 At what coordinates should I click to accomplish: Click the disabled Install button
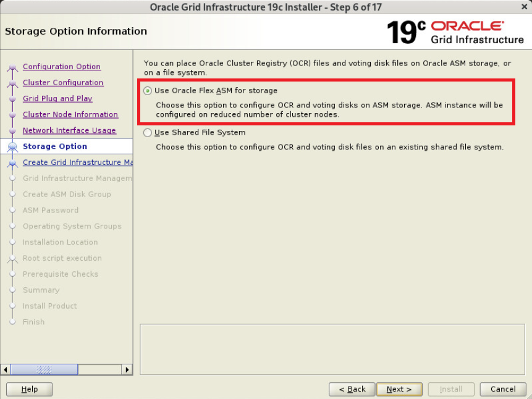[451, 389]
